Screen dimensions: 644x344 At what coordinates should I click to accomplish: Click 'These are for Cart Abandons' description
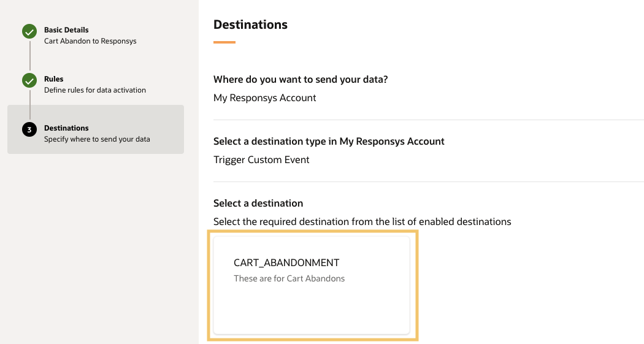pyautogui.click(x=289, y=278)
